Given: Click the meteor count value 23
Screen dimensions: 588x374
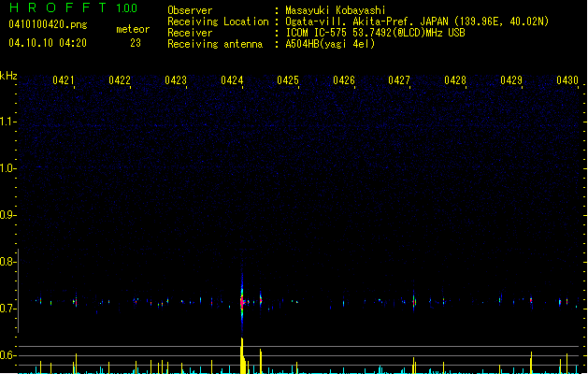Looking at the screenshot, I should 136,43.
